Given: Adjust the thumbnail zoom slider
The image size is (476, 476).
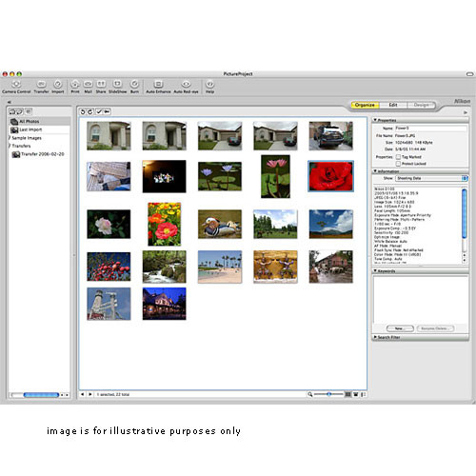Looking at the screenshot, I should 328,394.
